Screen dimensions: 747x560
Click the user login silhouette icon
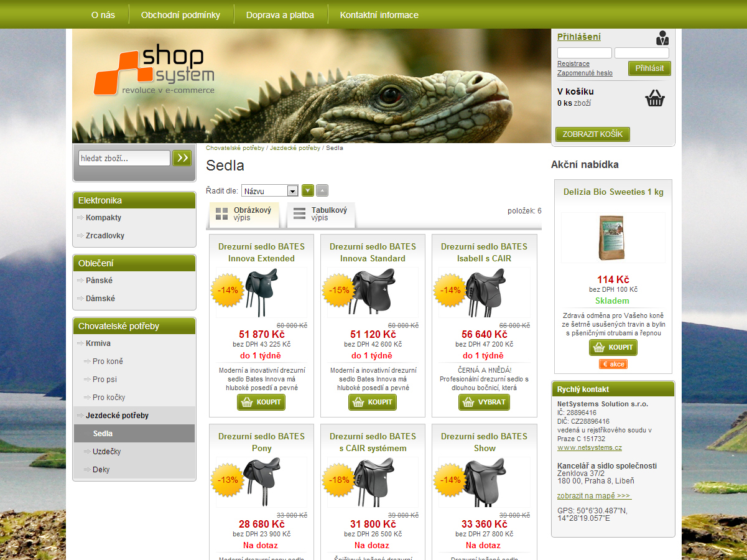click(662, 38)
